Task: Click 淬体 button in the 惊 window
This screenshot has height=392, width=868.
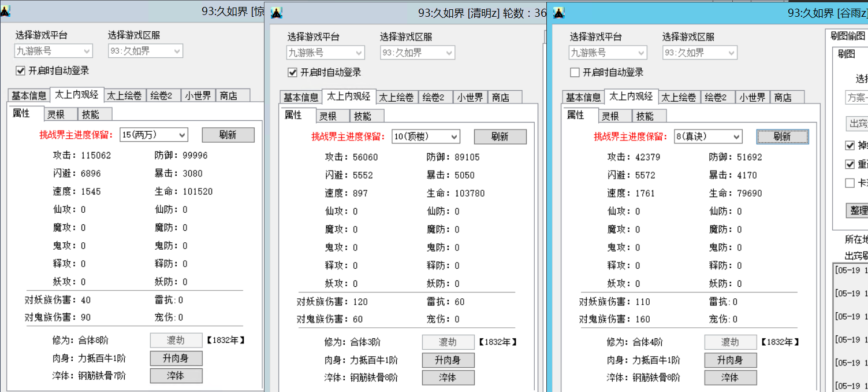Action: click(176, 376)
